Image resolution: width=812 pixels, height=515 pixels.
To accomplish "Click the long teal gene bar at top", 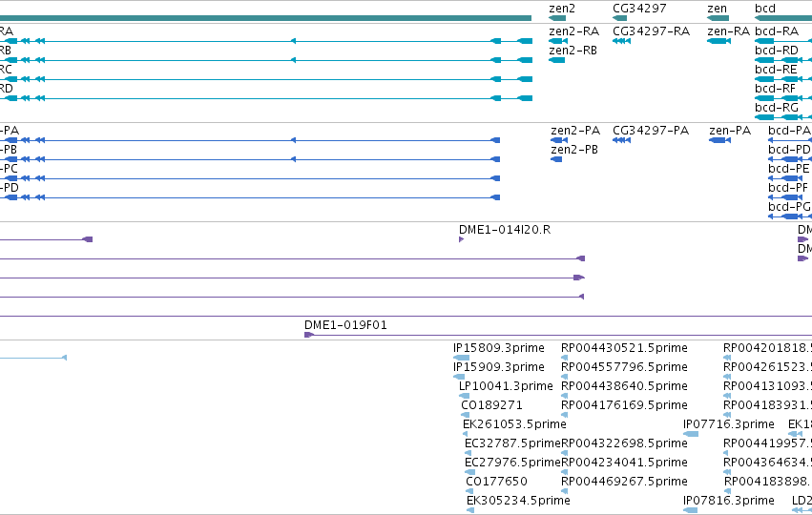I will coord(265,18).
